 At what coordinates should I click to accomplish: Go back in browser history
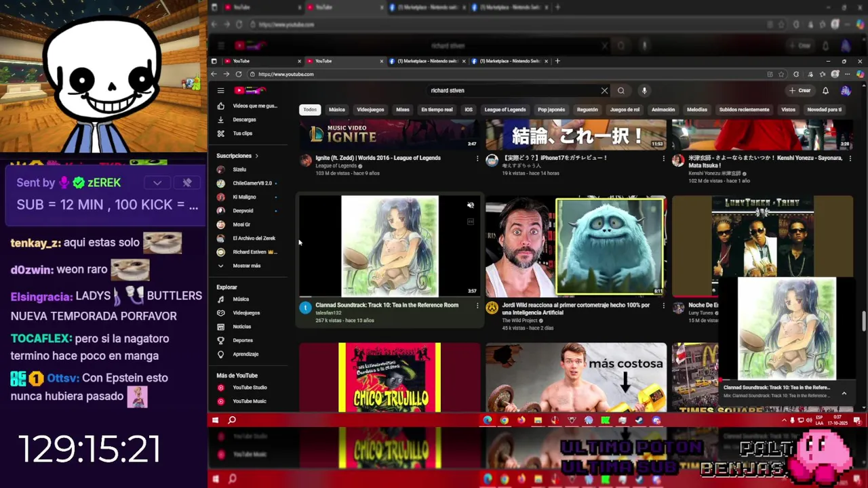214,74
